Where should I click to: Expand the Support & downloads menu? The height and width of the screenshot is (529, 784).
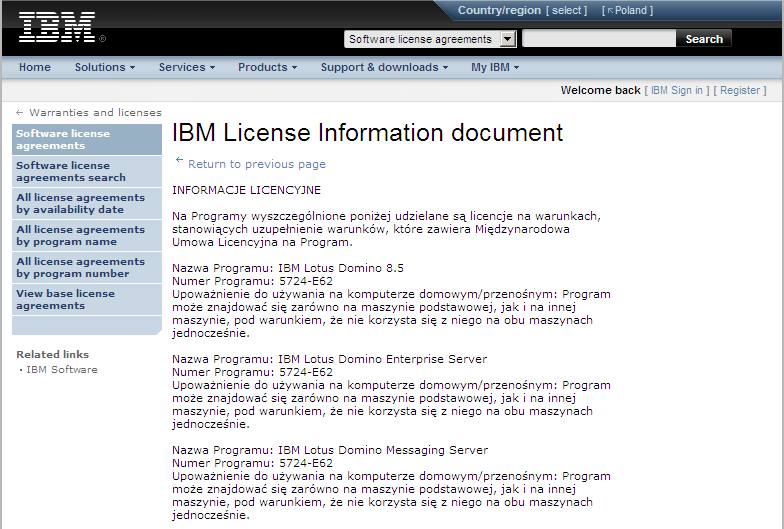pos(384,67)
